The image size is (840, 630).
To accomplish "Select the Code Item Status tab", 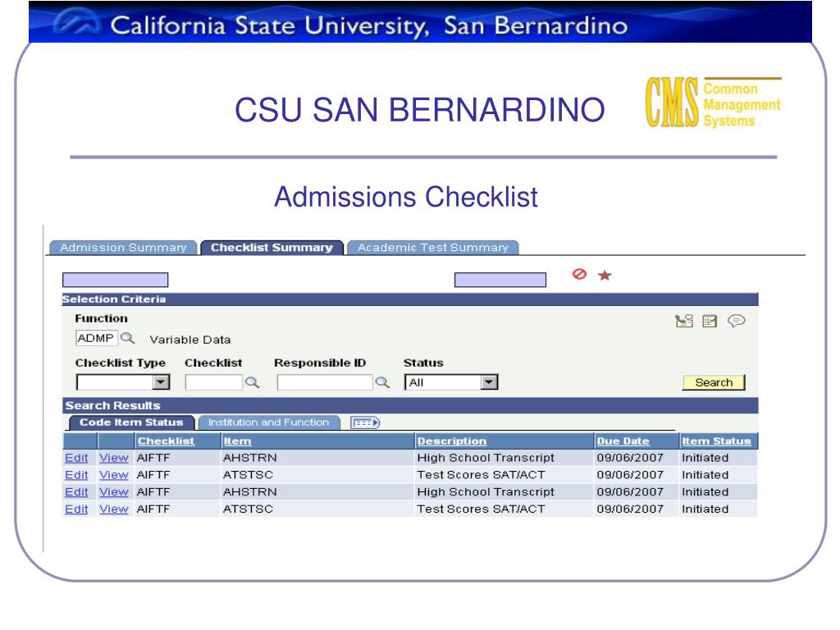I will [x=131, y=422].
